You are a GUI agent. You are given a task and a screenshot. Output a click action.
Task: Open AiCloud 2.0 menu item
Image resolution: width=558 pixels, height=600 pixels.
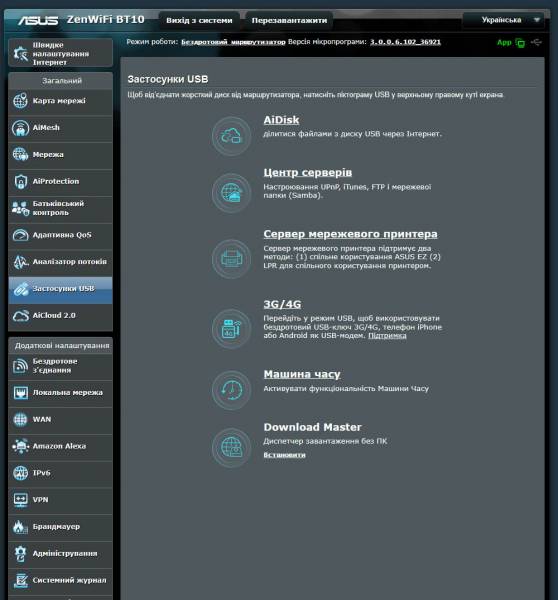click(x=60, y=316)
